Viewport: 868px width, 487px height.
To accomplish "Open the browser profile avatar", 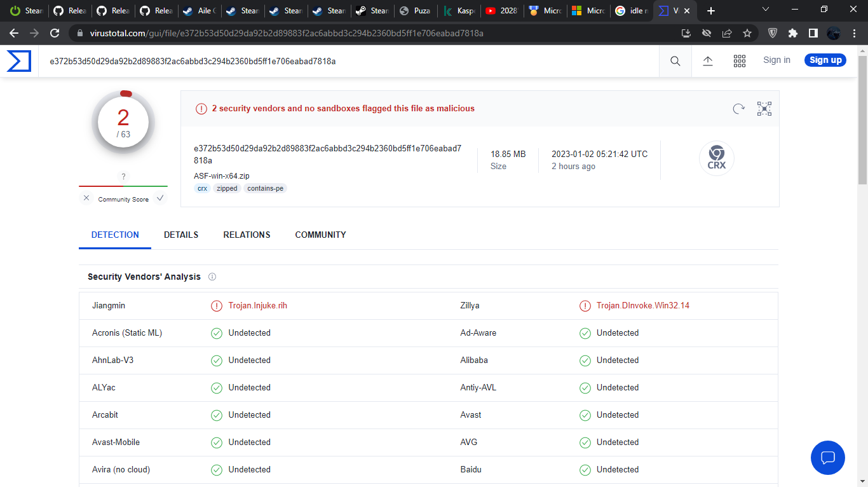I will pos(834,33).
